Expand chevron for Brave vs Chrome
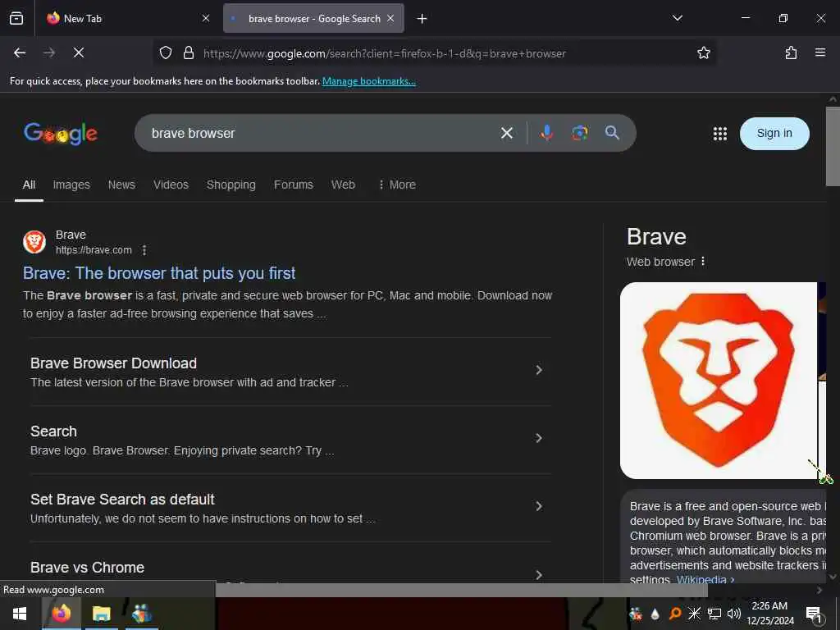 tap(539, 574)
